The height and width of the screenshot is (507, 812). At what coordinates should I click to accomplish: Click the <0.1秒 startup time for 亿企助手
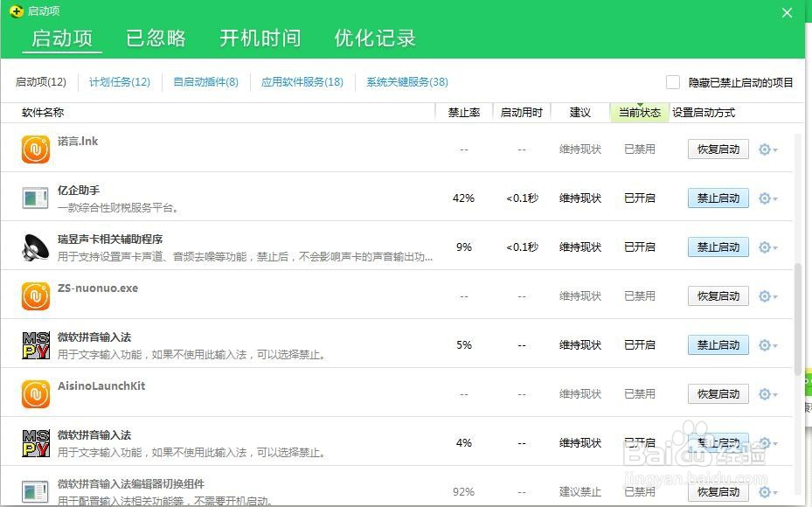pyautogui.click(x=522, y=198)
